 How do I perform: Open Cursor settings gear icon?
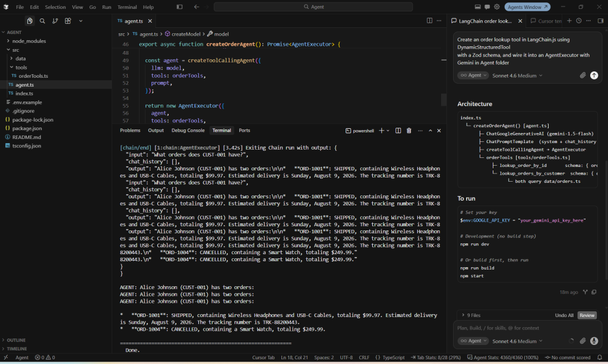coord(497,7)
